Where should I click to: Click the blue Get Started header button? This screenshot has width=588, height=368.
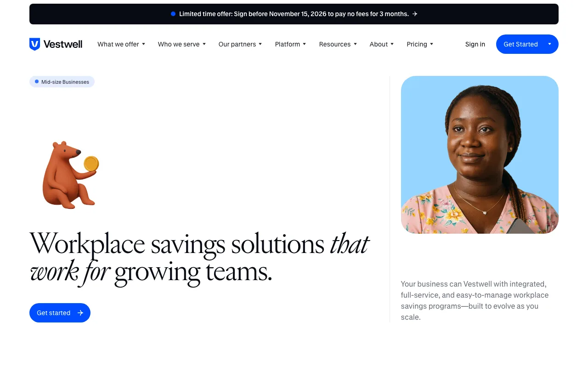527,44
